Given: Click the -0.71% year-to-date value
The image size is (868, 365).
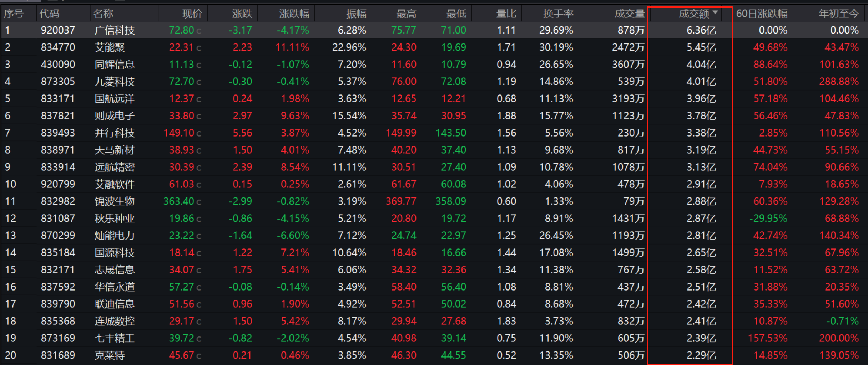Looking at the screenshot, I should (x=843, y=321).
